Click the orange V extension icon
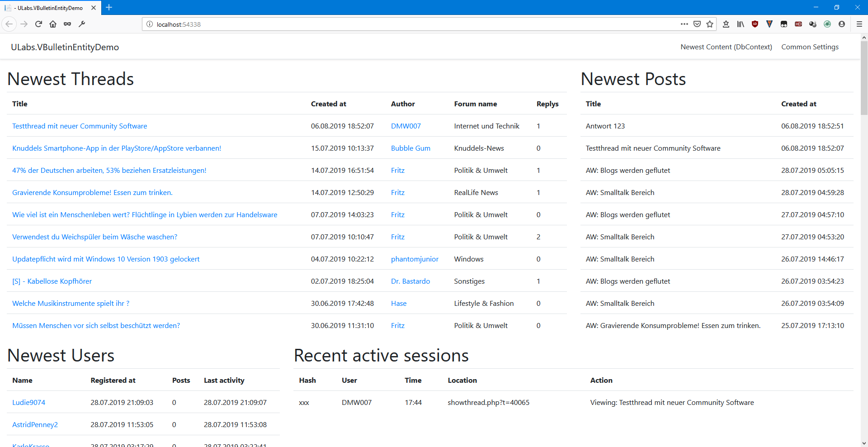This screenshot has width=868, height=447. point(769,24)
